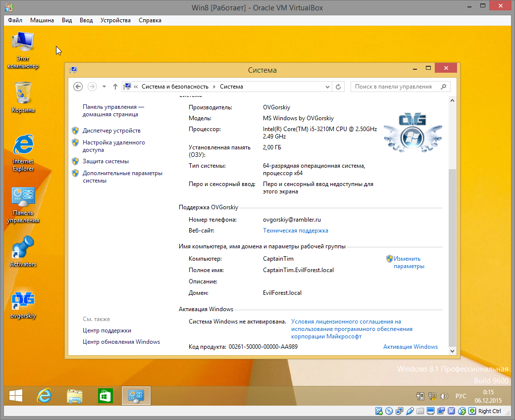515x420 pixels.
Task: Click the VirtualBox display status icon
Action: (431, 411)
